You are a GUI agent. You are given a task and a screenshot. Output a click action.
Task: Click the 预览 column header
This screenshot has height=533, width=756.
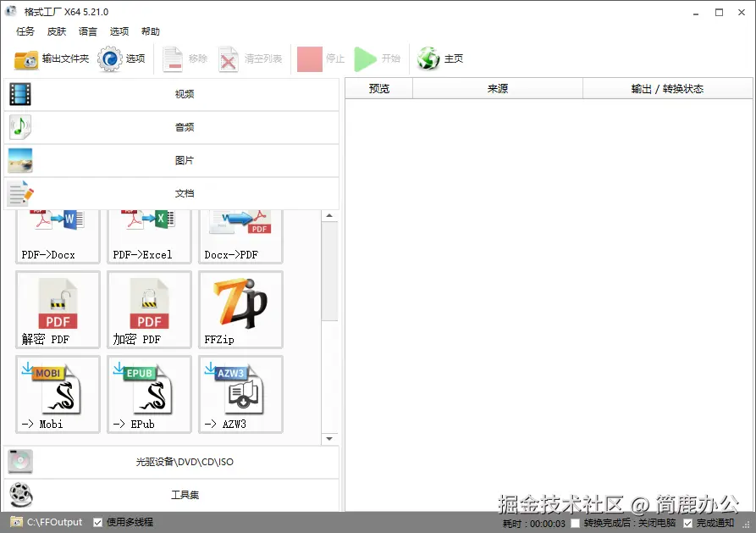tap(379, 89)
